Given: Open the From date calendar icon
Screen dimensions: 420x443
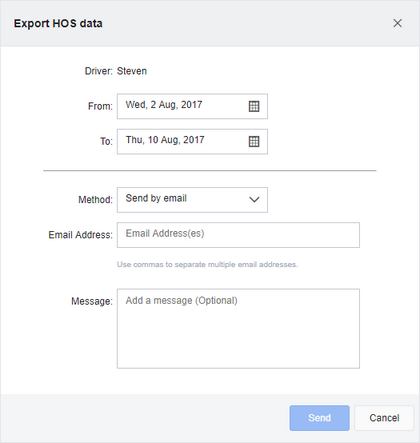Looking at the screenshot, I should (254, 106).
